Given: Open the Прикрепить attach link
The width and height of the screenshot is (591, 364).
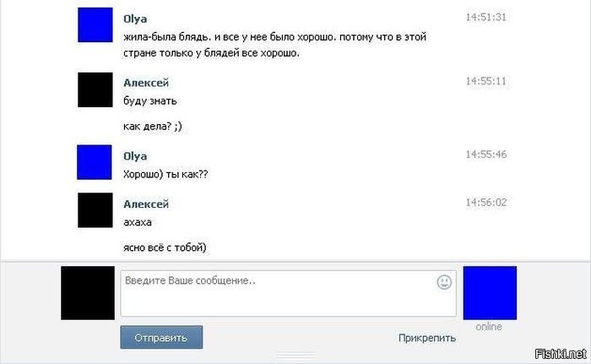Looking at the screenshot, I should pyautogui.click(x=427, y=338).
